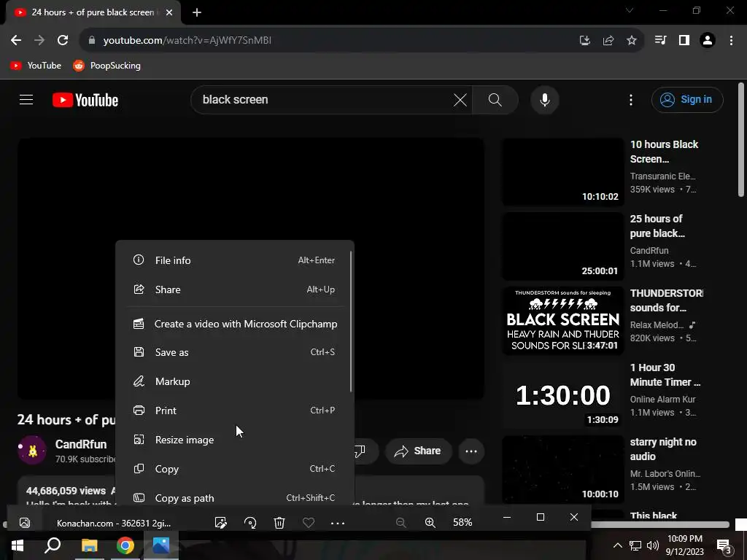
Task: Switch to Chrome on the taskbar
Action: 125,545
